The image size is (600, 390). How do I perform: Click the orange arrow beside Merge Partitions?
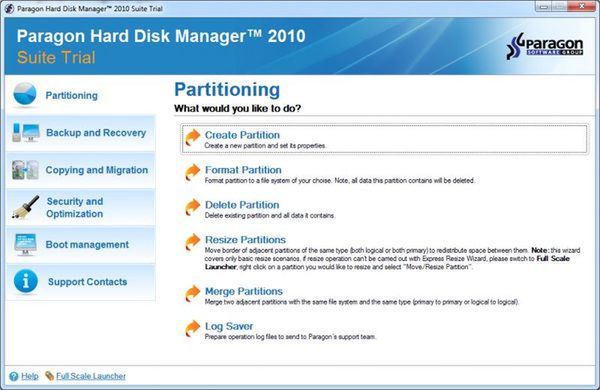pyautogui.click(x=192, y=294)
